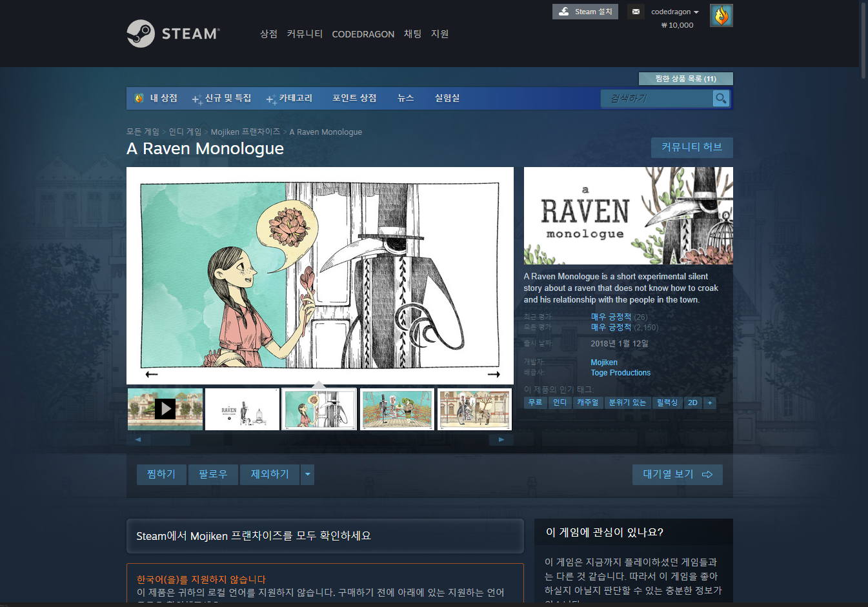Open the 포인트 상점 tab
This screenshot has height=607, width=868.
(x=354, y=98)
